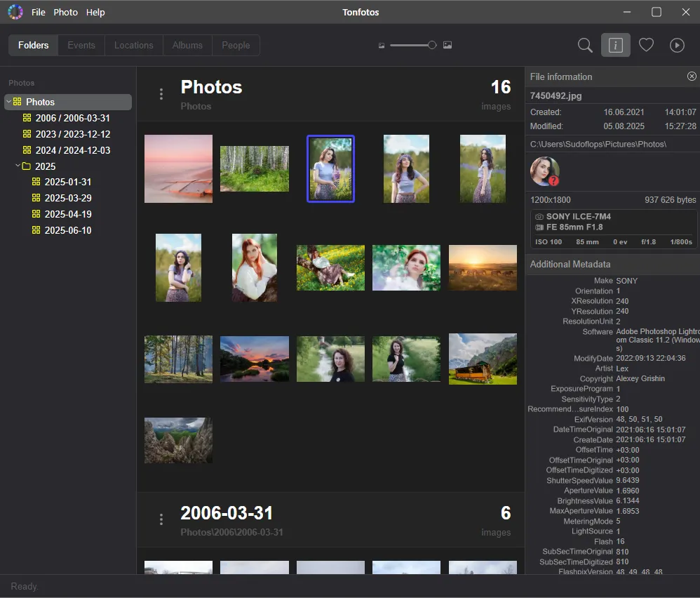Switch to the People tab

(x=236, y=45)
